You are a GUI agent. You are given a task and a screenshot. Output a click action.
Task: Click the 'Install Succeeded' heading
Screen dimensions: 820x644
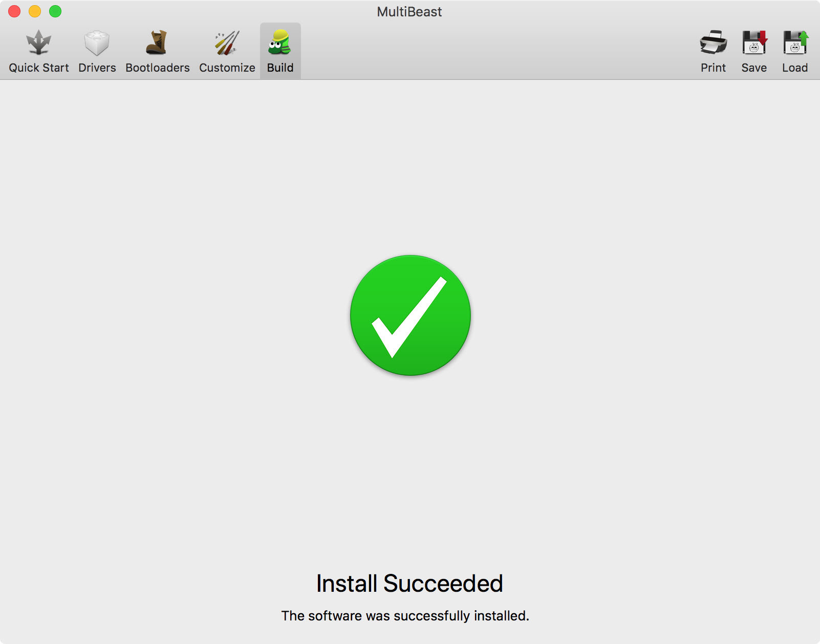[409, 584]
